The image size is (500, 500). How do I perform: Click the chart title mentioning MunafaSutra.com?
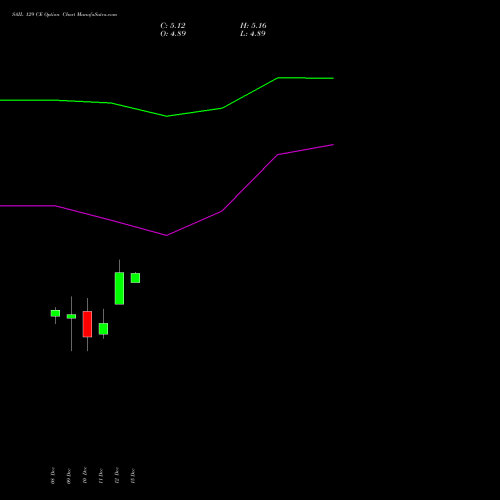click(64, 15)
